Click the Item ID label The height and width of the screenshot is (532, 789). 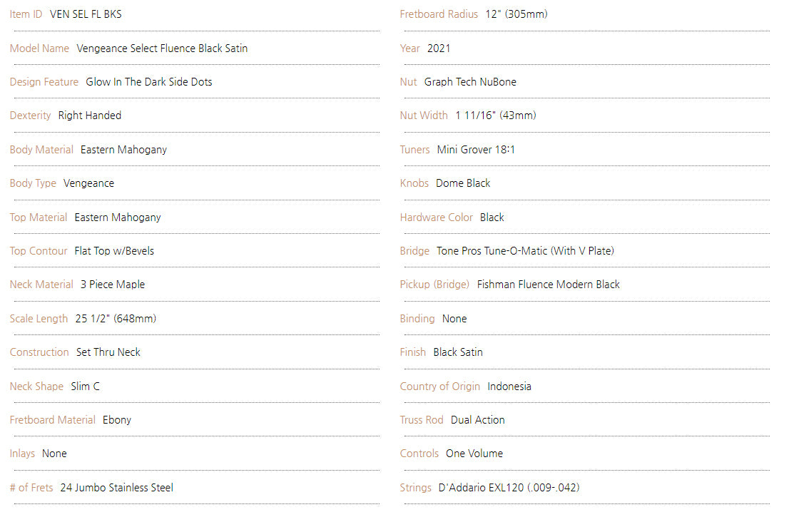pyautogui.click(x=26, y=14)
